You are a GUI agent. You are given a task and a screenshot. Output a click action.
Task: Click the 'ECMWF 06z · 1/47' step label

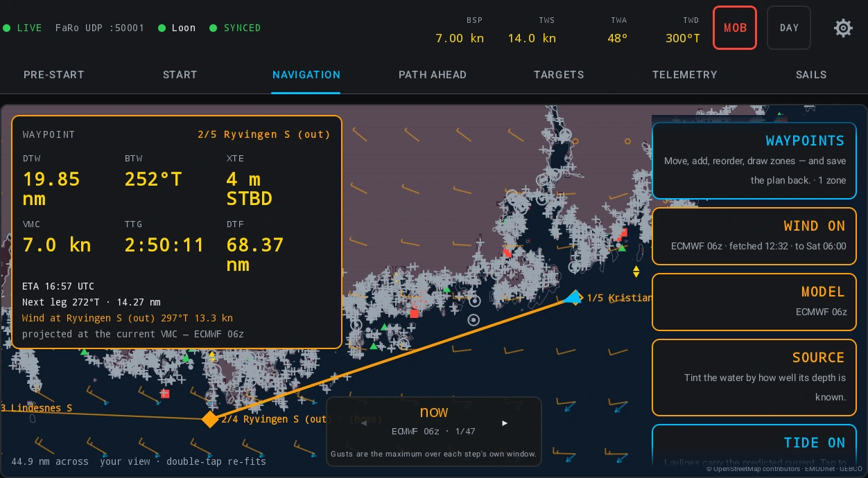tap(433, 431)
